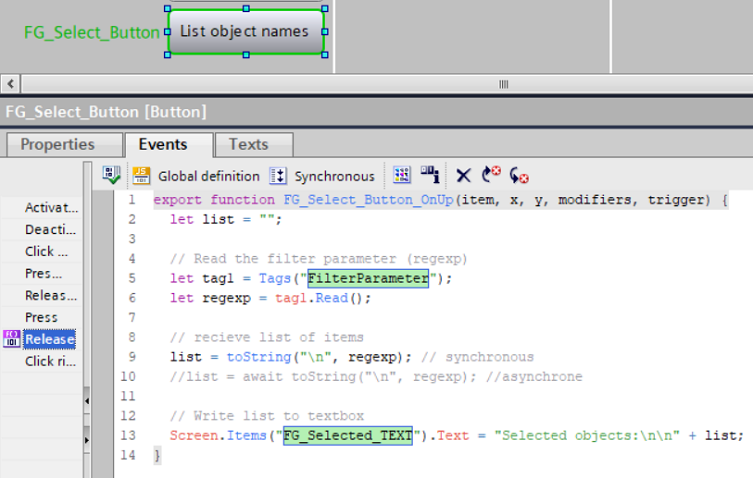Click line number 13 in gutter
Screen dimensions: 753x478
point(128,436)
